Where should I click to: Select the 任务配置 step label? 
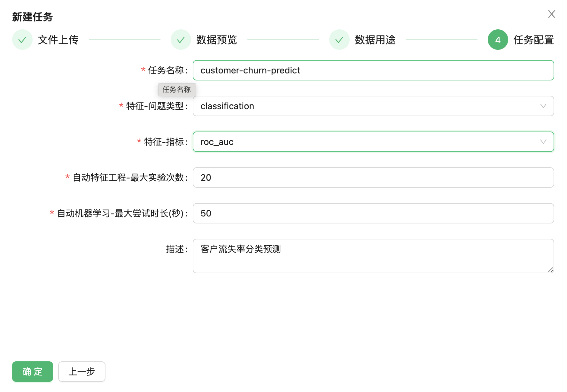coord(533,40)
